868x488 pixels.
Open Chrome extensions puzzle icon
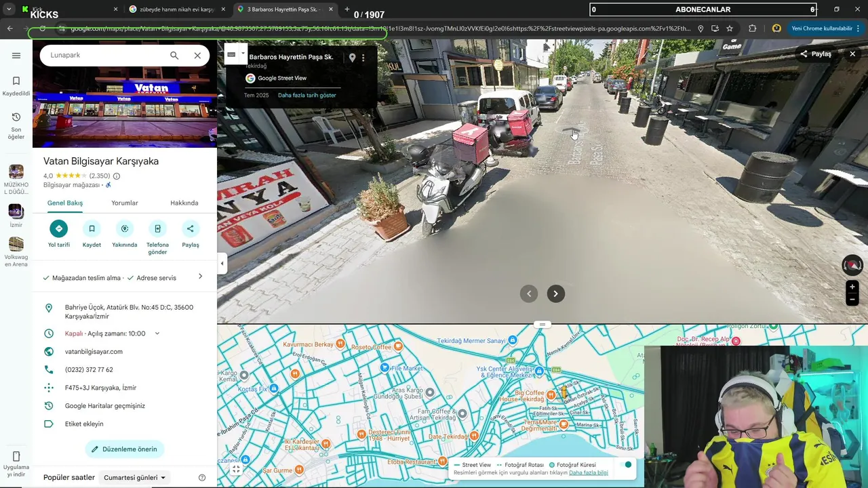753,28
